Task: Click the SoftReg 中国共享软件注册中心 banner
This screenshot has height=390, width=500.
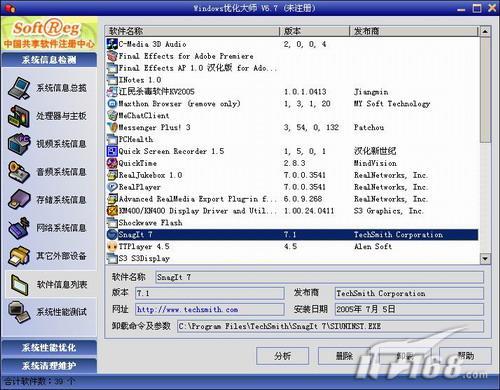Action: [x=49, y=34]
